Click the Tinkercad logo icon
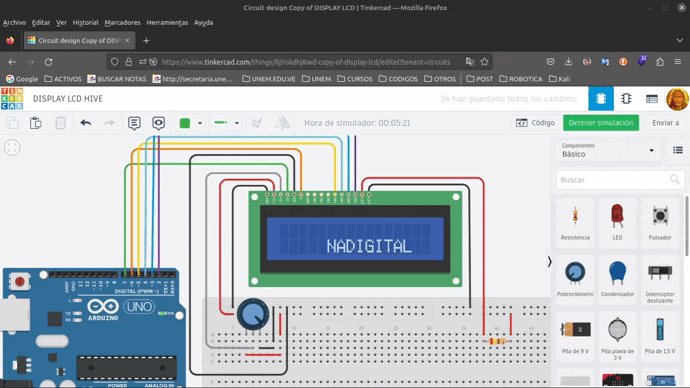The height and width of the screenshot is (388, 690). 12,99
